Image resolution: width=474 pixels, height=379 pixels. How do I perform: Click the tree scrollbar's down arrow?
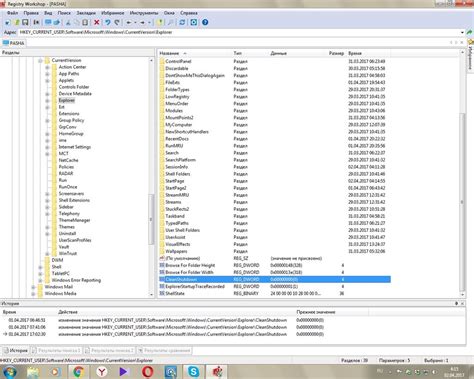click(151, 294)
